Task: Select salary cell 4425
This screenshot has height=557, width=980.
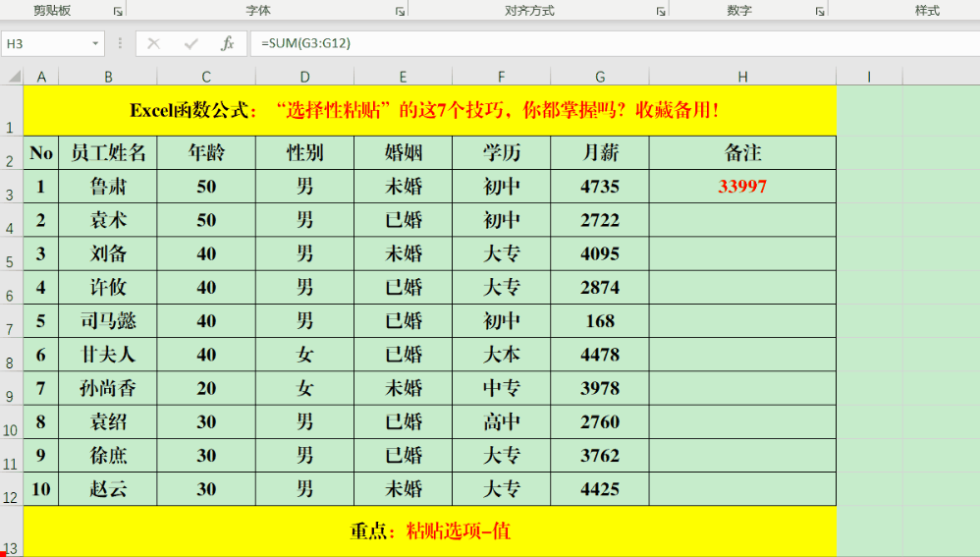Action: [x=600, y=489]
